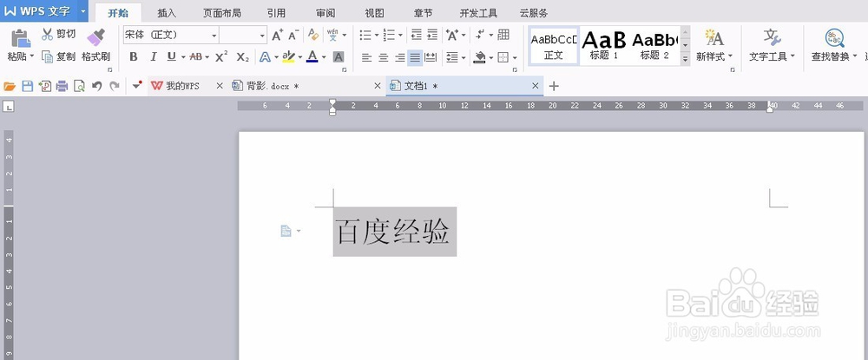The image size is (868, 360).
Task: Switch to the 审阅 (Review) tab
Action: click(325, 13)
